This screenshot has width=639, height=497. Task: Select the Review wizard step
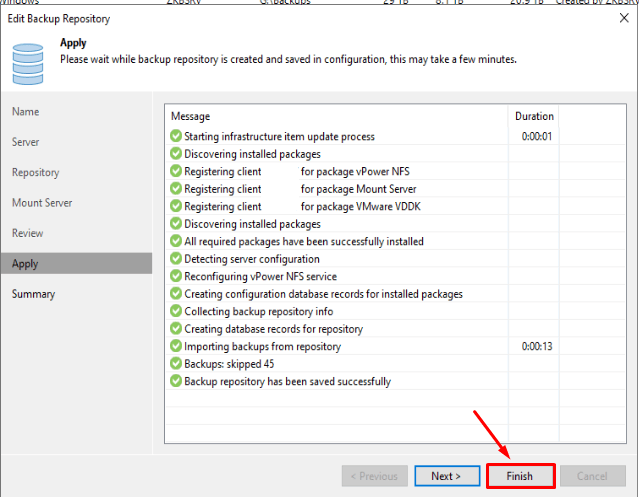click(x=28, y=233)
